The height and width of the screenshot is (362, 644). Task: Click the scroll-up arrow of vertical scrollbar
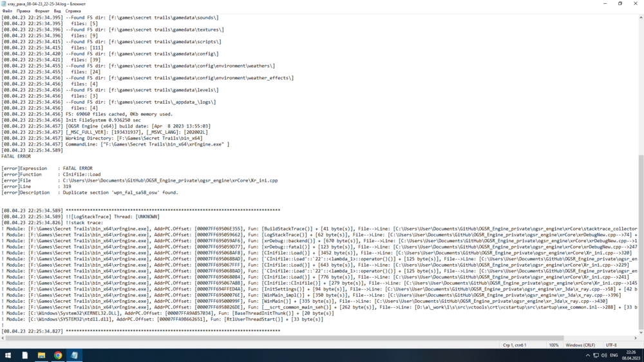coord(641,17)
